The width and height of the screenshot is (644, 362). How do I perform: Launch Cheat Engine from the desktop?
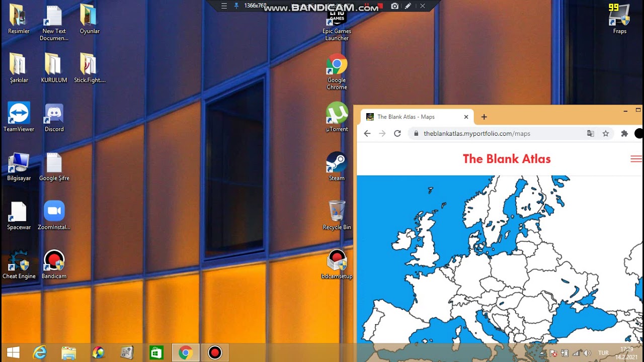(19, 264)
